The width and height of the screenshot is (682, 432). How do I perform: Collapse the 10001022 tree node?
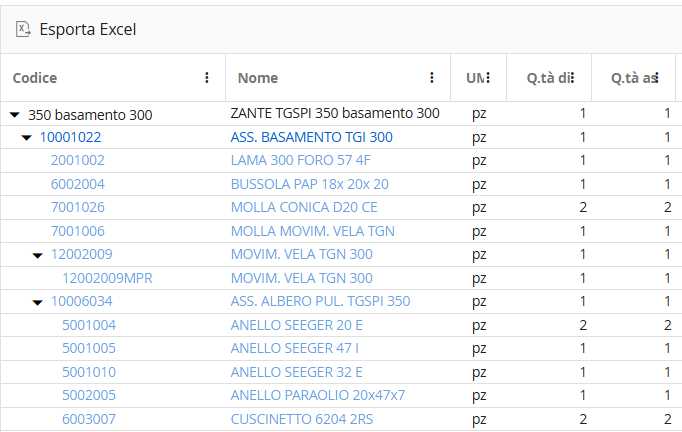(x=27, y=138)
